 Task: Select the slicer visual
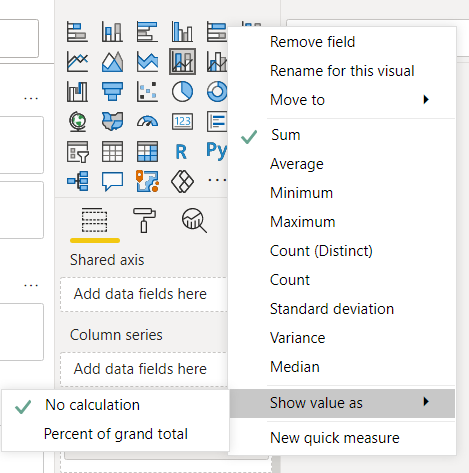click(77, 151)
